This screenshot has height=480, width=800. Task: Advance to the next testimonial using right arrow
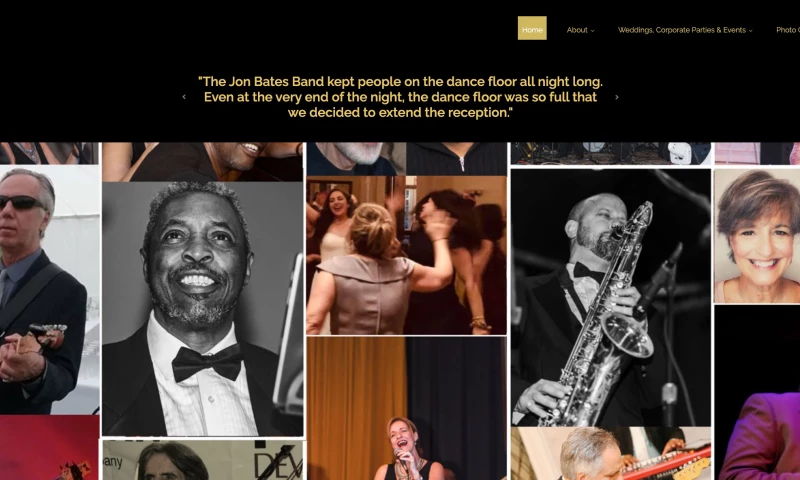click(x=616, y=97)
